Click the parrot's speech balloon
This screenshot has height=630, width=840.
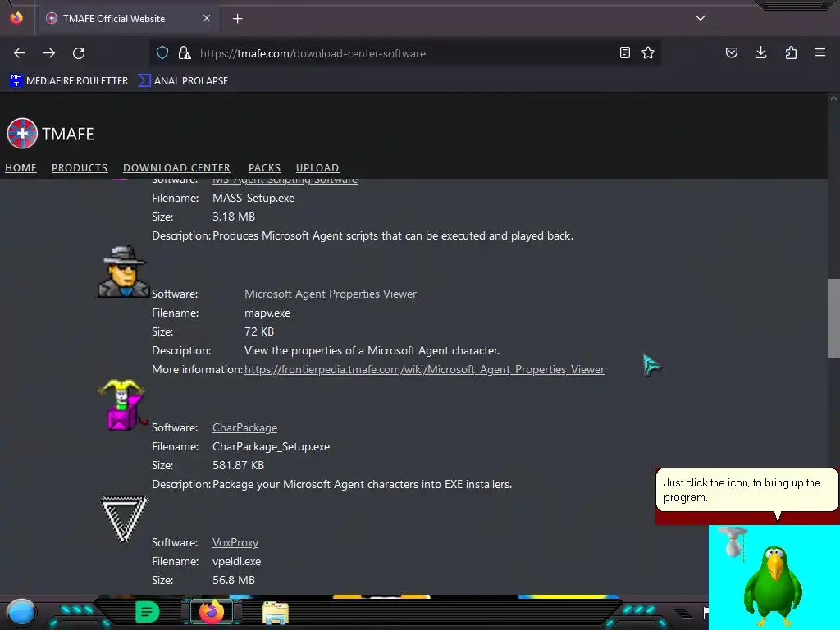tap(746, 490)
